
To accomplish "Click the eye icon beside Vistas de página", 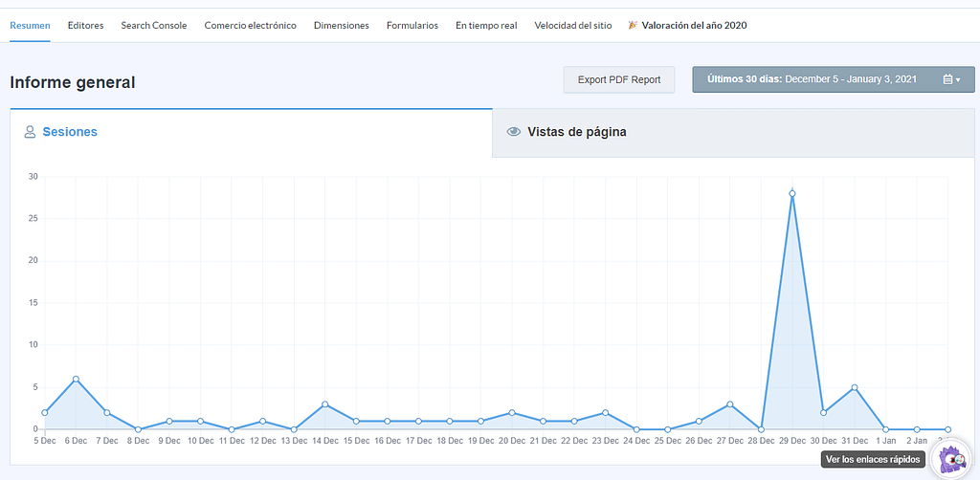I will (x=514, y=132).
